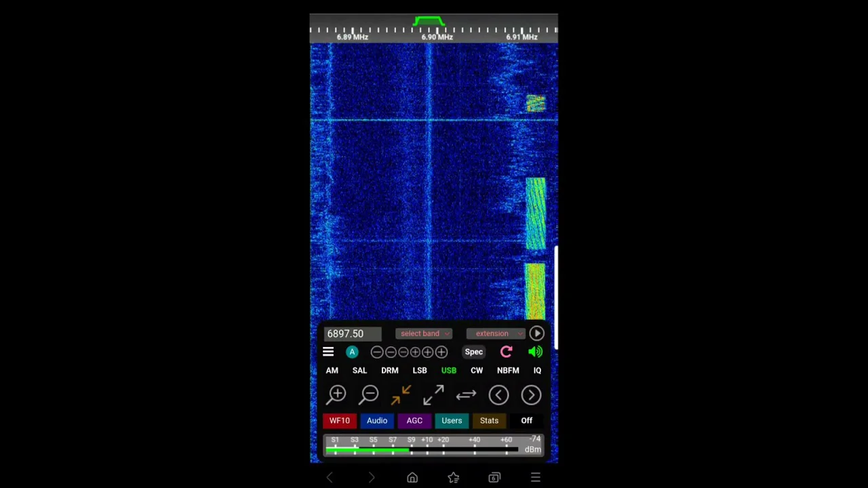The height and width of the screenshot is (488, 868).
Task: Click the rightmost minus frequency step button
Action: (403, 352)
